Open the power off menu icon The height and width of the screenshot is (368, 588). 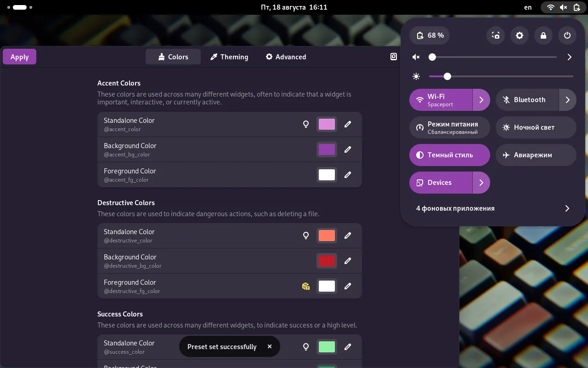pos(567,35)
